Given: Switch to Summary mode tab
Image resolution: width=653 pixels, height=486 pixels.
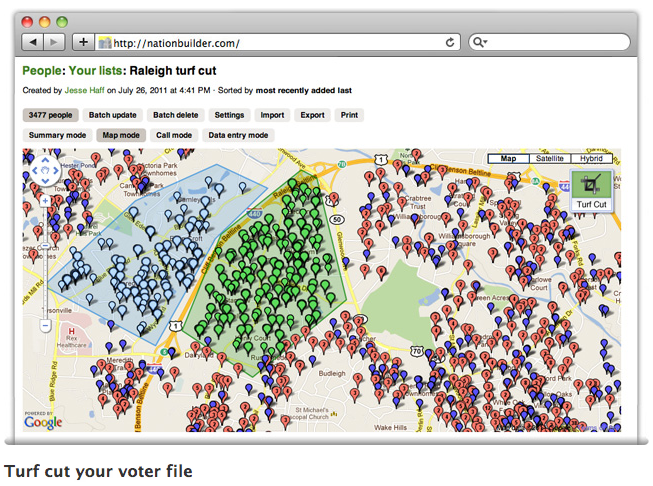Looking at the screenshot, I should tap(57, 134).
